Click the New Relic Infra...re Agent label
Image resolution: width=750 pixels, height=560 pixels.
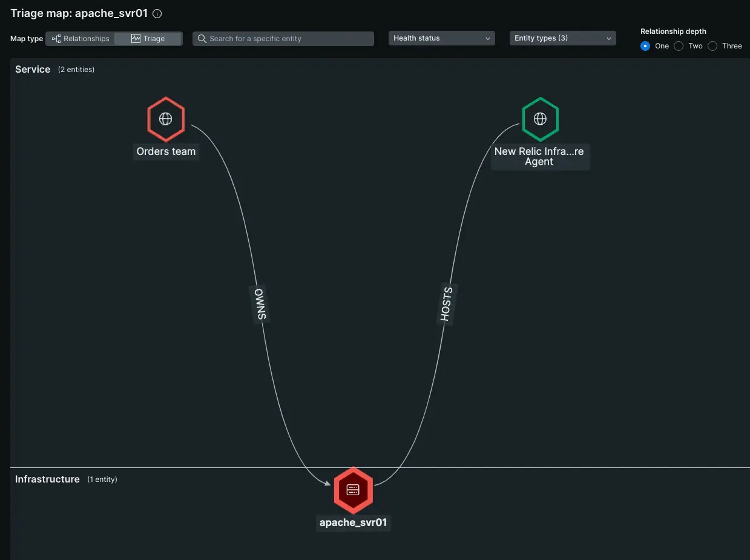coord(539,157)
